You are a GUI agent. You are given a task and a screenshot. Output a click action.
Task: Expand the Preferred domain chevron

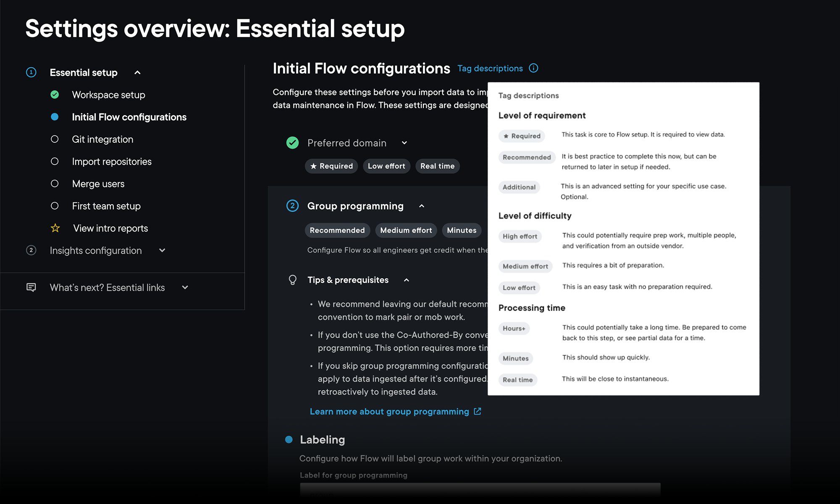pos(404,143)
